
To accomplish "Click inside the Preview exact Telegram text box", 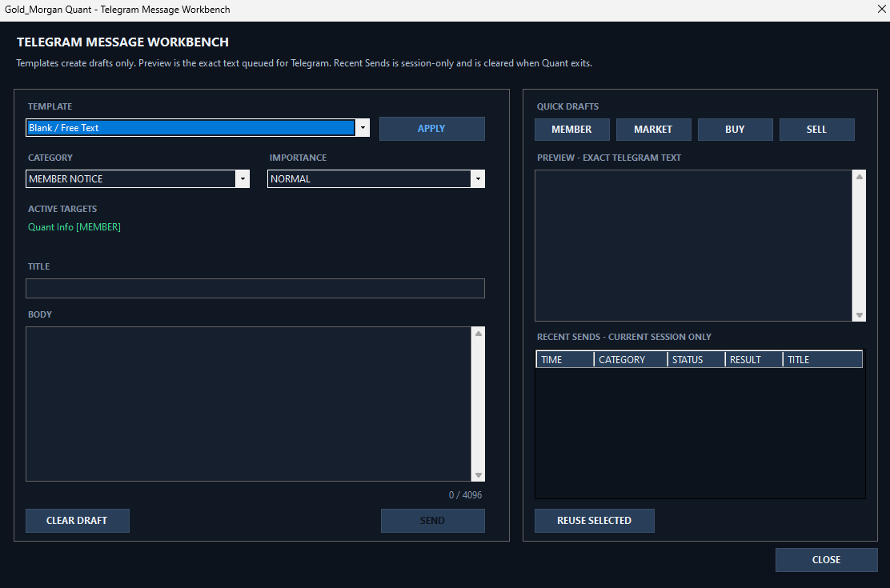I will coord(694,246).
